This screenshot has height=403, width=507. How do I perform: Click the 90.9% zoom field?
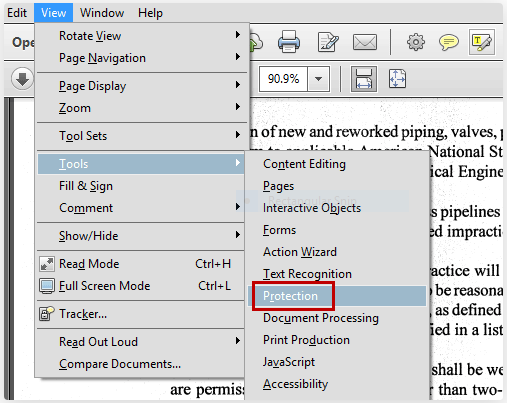tap(283, 79)
